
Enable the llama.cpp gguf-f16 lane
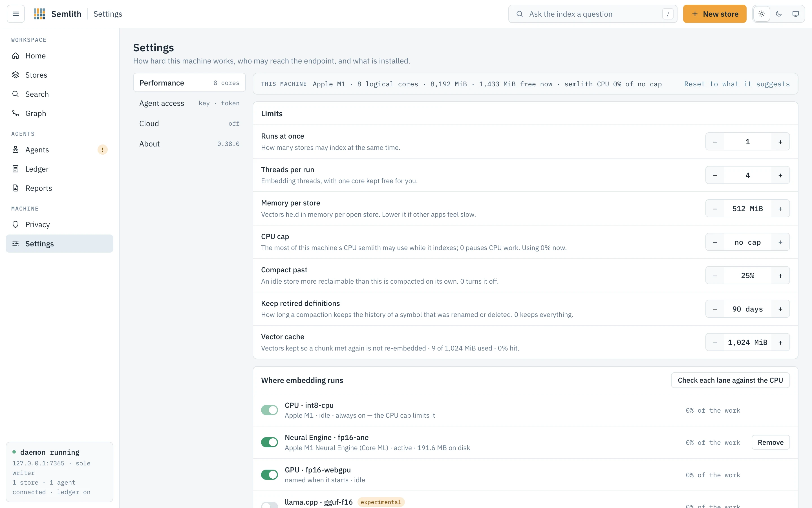pyautogui.click(x=270, y=505)
